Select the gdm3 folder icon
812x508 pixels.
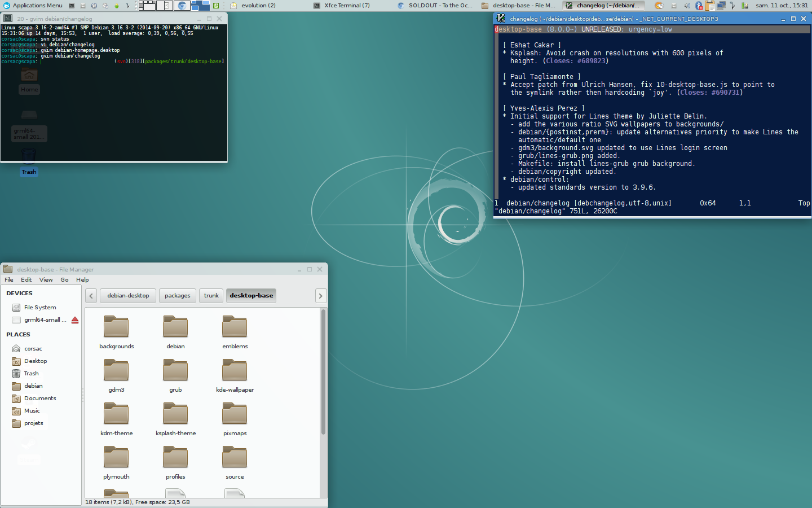[116, 370]
